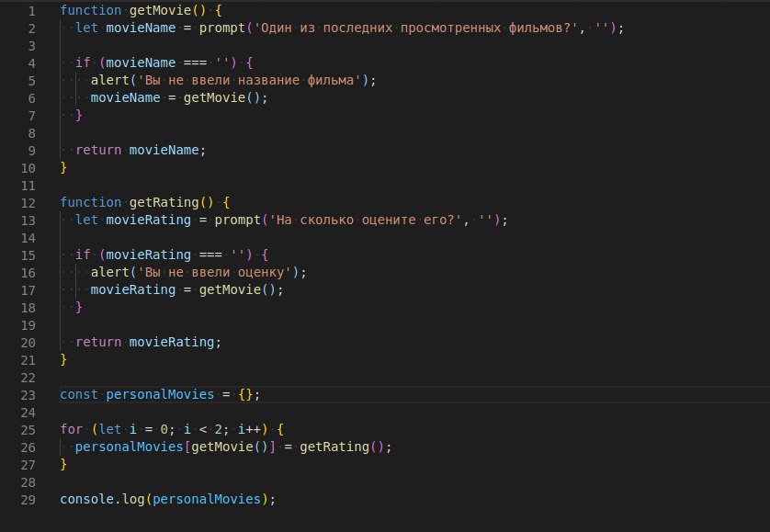
Task: Click getMovie() inside brackets on line 26
Action: (230, 447)
